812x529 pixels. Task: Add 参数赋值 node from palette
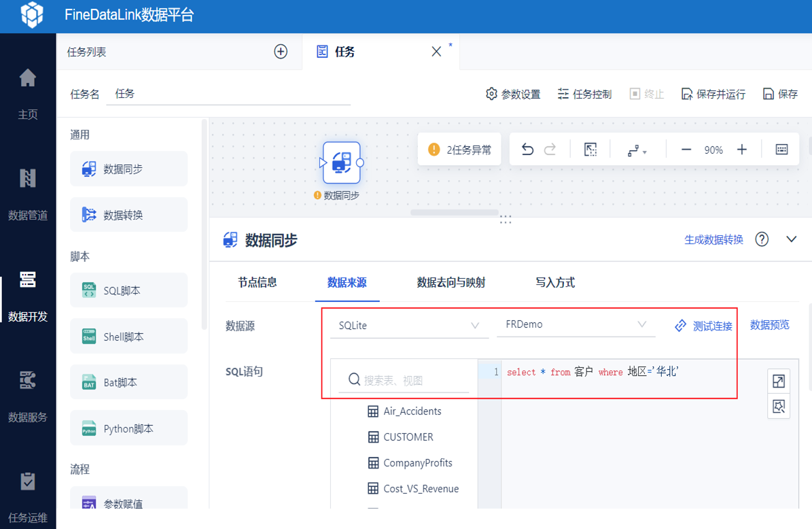128,498
